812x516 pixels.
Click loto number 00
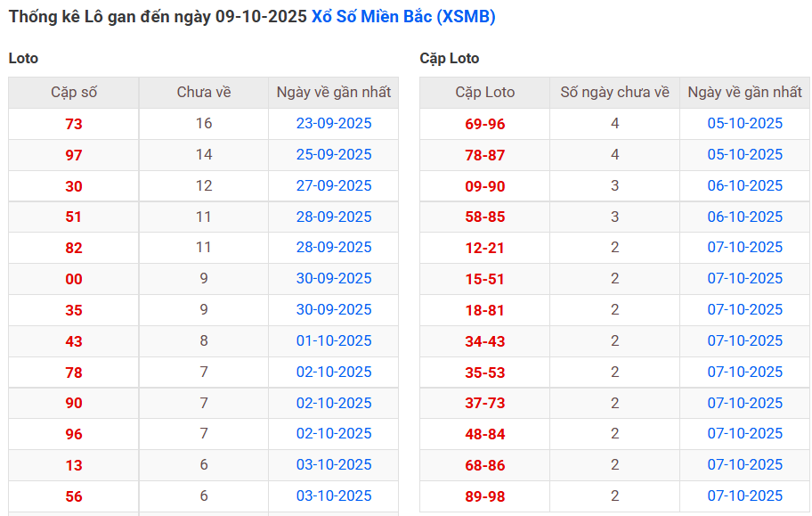pyautogui.click(x=74, y=279)
